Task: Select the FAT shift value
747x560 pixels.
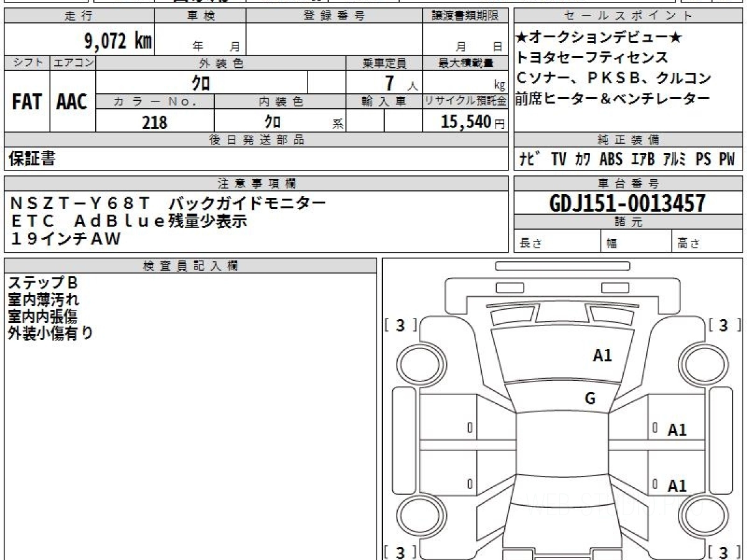Action: [x=27, y=102]
